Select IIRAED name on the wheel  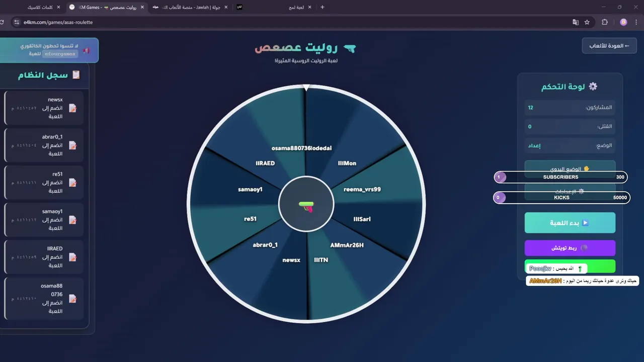pos(265,163)
